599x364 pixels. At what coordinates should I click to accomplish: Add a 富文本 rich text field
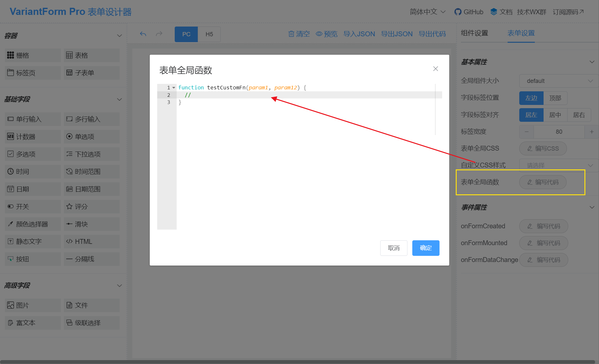point(33,323)
